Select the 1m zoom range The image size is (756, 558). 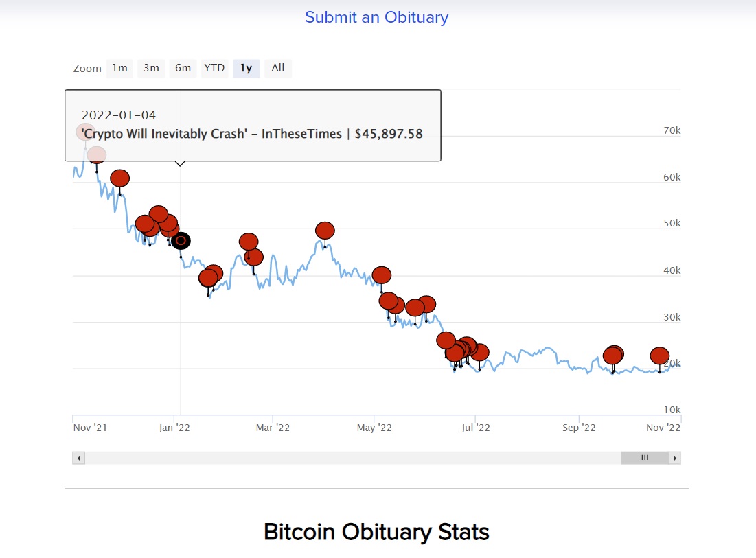click(119, 68)
